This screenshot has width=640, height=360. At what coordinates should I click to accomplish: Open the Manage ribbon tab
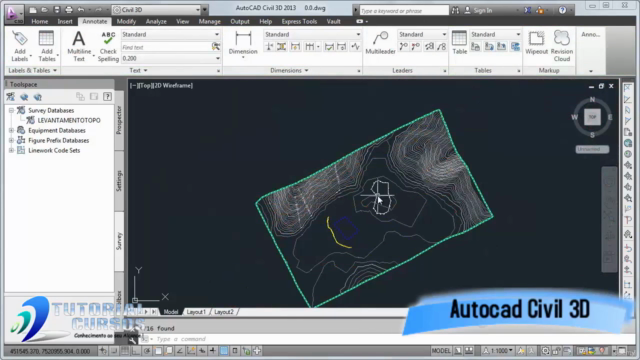(209, 21)
